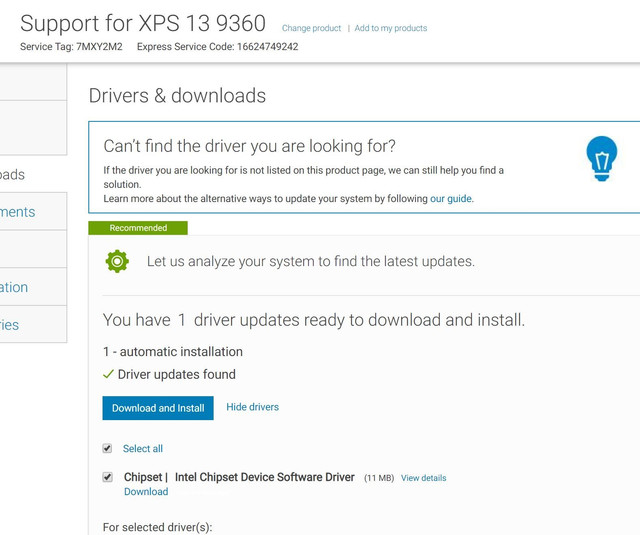This screenshot has height=535, width=640.
Task: Click the Drivers & downloads heading
Action: coord(177,96)
